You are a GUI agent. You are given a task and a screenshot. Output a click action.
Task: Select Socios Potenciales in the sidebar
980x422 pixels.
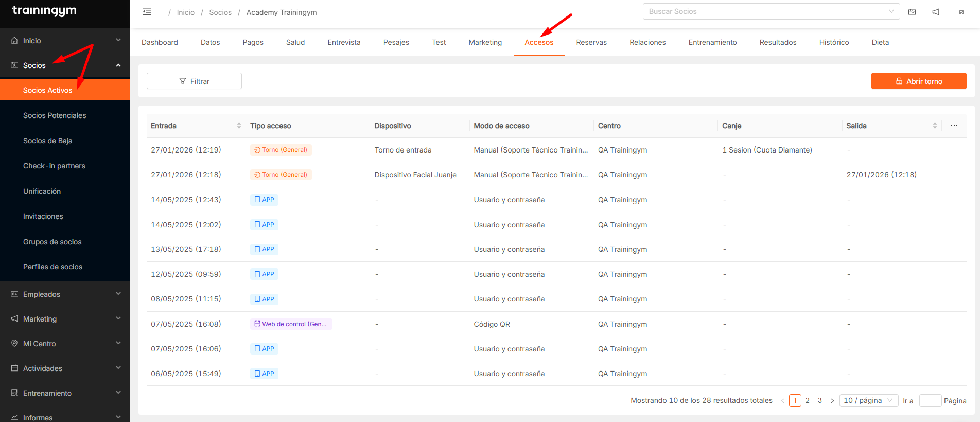(55, 115)
